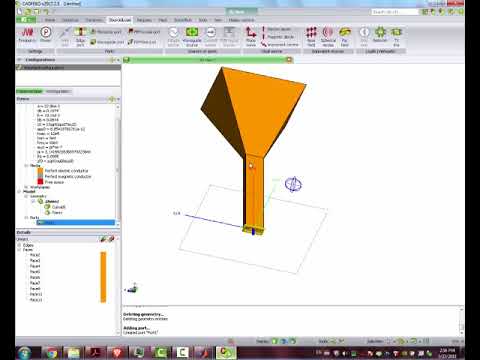Click the Free space red swatch
480x360 pixels.
40,182
